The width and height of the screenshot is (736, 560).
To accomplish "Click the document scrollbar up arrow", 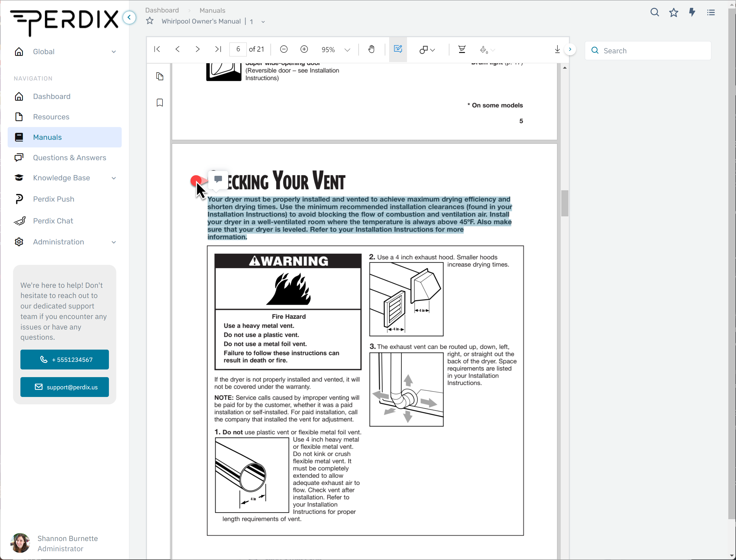I will pyautogui.click(x=564, y=68).
